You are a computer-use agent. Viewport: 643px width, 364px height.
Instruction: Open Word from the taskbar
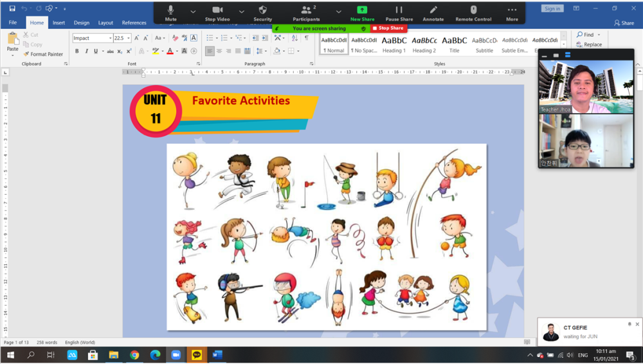coord(217,355)
